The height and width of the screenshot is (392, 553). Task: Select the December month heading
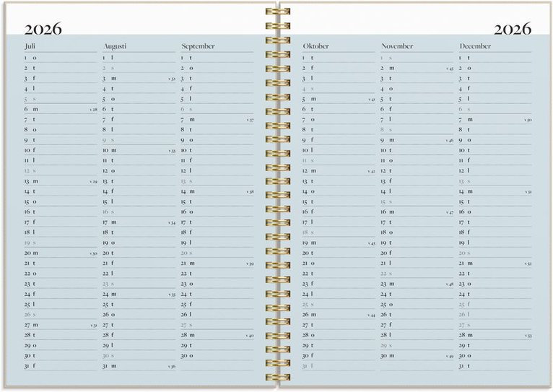coord(475,46)
